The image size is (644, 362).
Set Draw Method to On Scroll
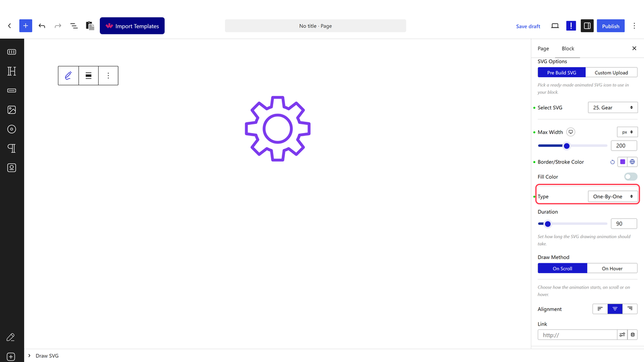(562, 269)
